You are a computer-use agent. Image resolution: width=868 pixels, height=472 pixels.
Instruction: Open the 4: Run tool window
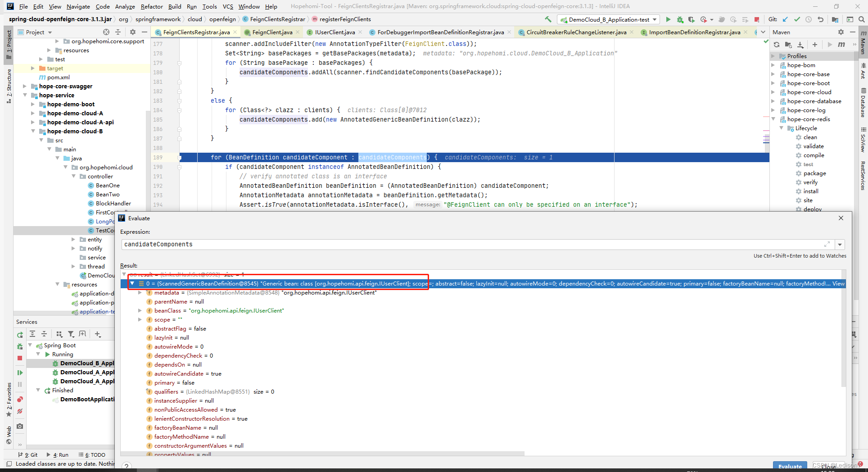(x=58, y=455)
